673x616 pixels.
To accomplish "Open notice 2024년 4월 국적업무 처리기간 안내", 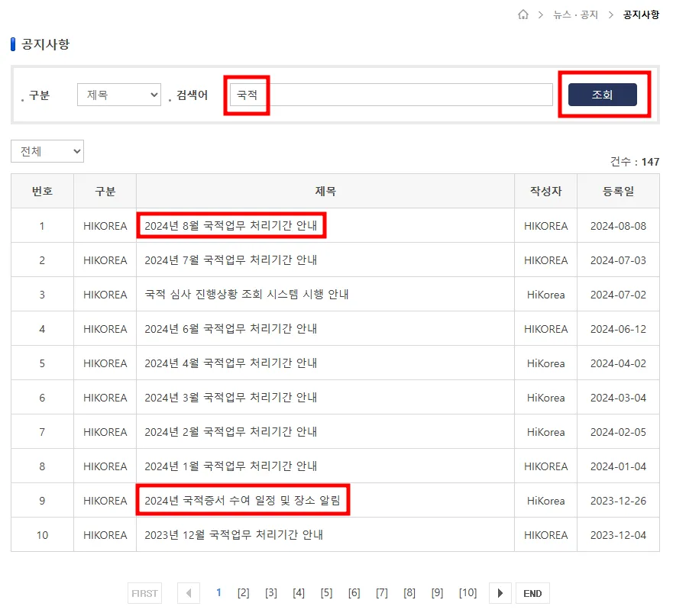I will tap(231, 363).
